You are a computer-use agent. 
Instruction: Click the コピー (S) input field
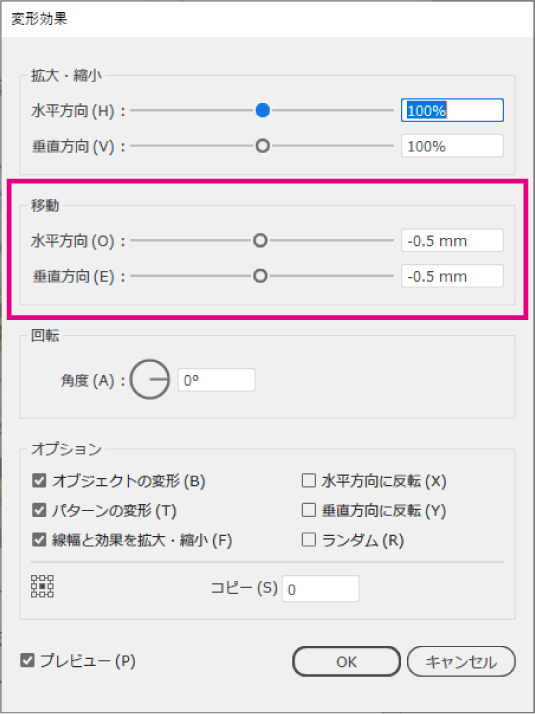point(321,589)
